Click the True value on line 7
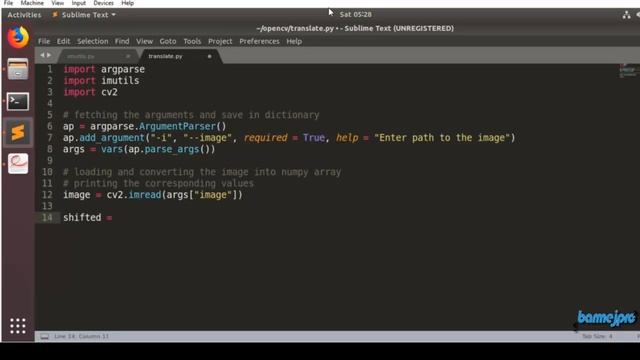640x360 pixels. coord(314,138)
